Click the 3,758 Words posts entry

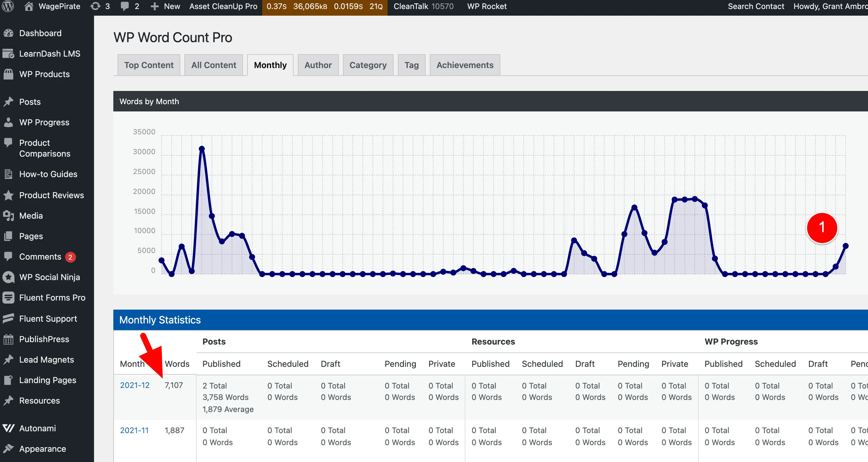pos(225,397)
